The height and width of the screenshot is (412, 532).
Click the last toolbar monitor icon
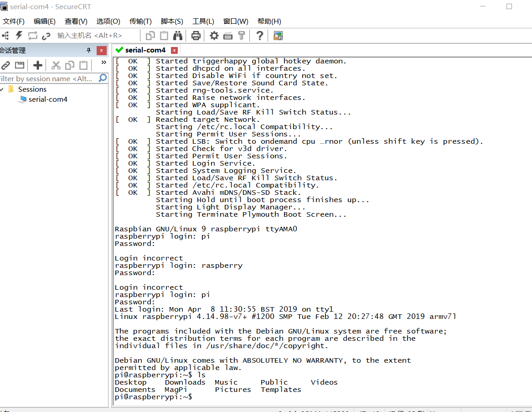(278, 36)
